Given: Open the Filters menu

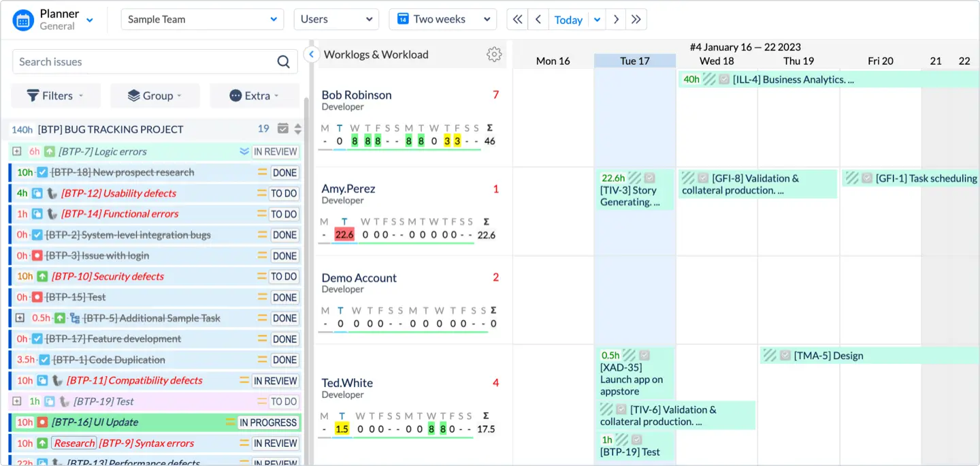Looking at the screenshot, I should click(x=56, y=96).
